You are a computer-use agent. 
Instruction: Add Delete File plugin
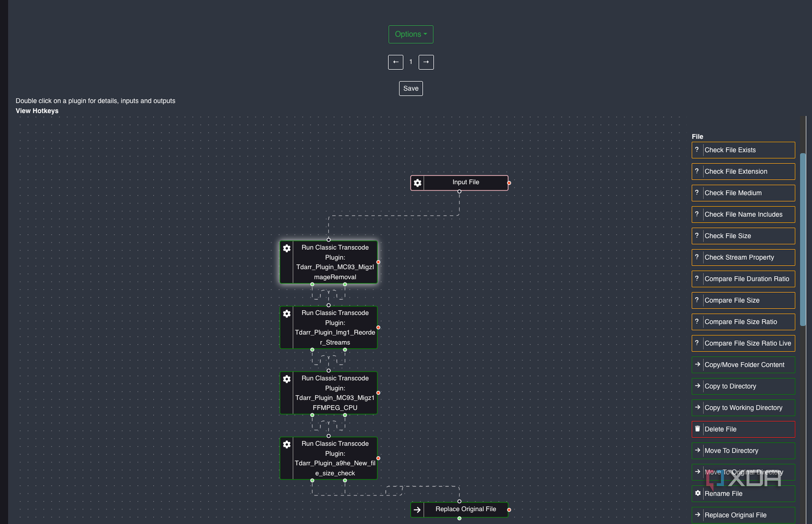743,429
